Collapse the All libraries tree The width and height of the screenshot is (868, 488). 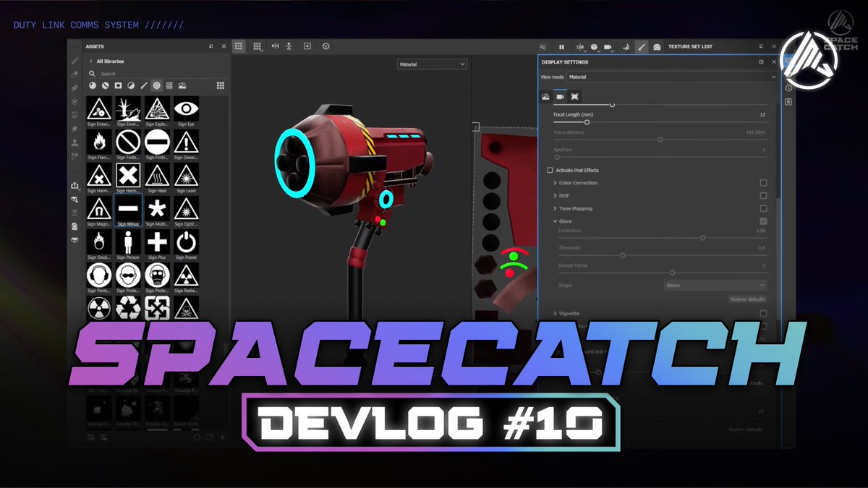pos(92,61)
